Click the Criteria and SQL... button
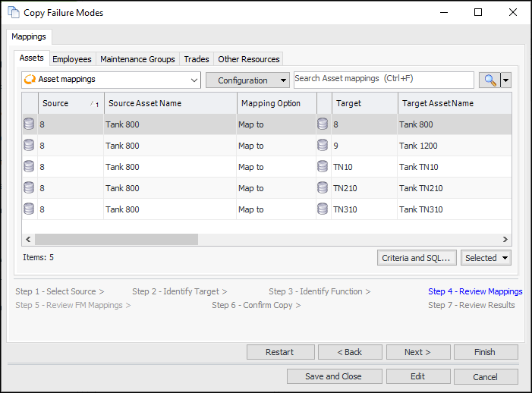This screenshot has height=393, width=532. [417, 258]
